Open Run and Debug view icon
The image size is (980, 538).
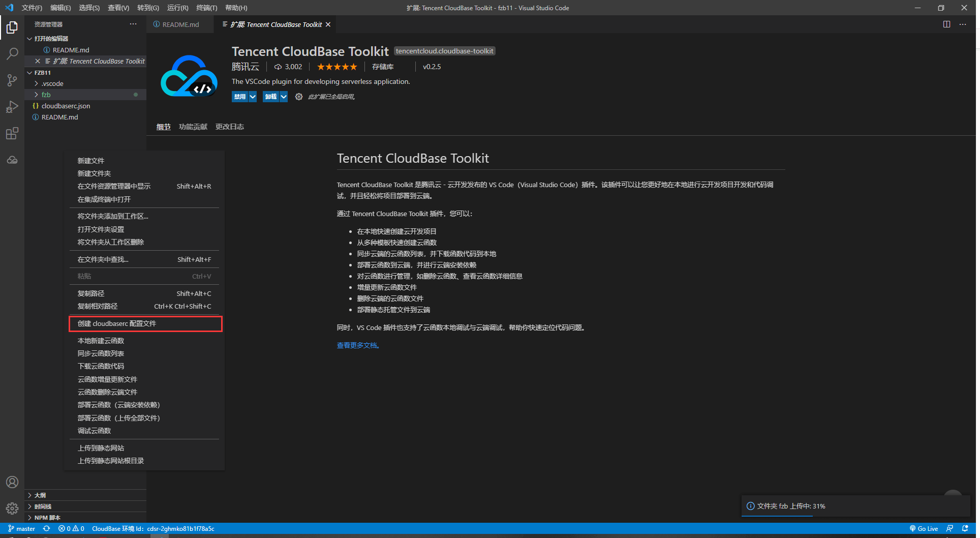pyautogui.click(x=12, y=107)
